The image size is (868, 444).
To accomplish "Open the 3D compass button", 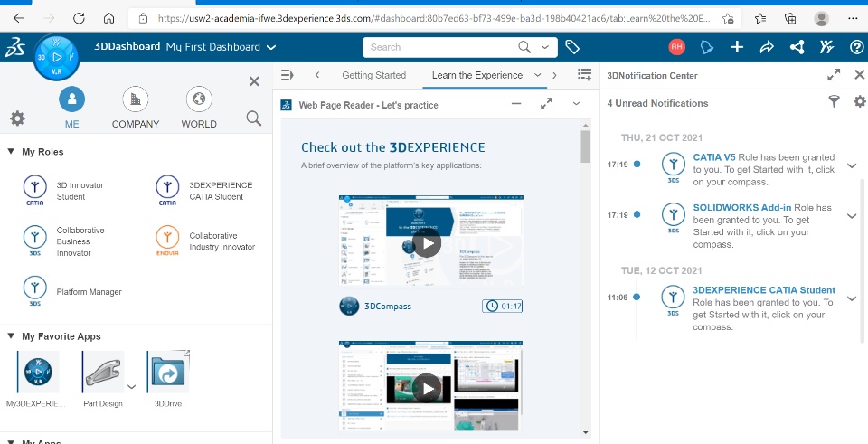I will coord(56,56).
